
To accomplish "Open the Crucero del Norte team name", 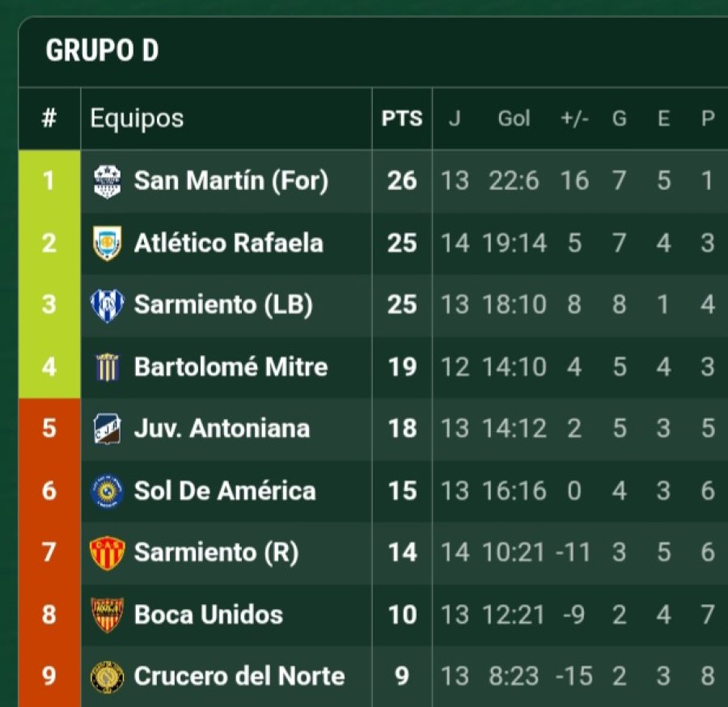I will 239,676.
